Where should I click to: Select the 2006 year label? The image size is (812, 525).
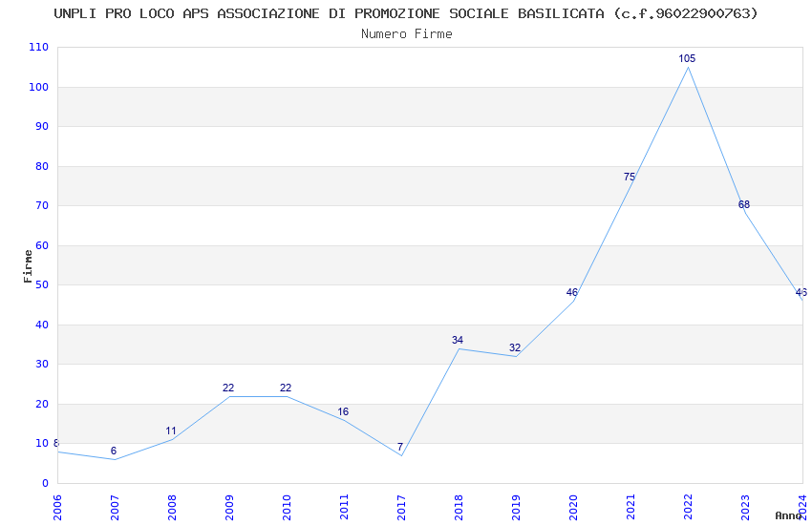coord(57,507)
